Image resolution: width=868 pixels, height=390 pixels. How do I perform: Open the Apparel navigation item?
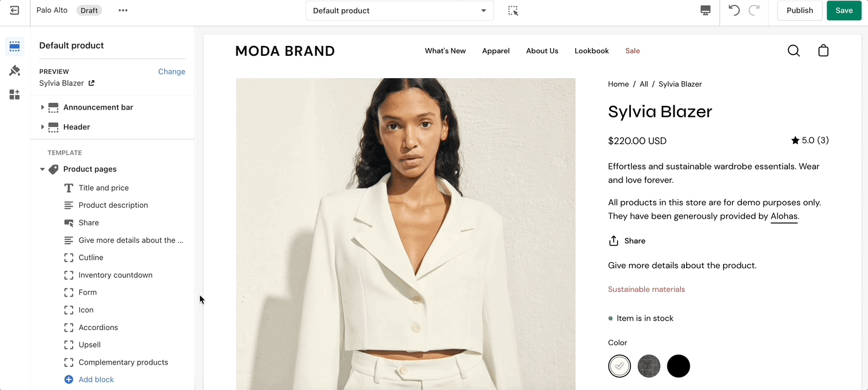(x=496, y=51)
